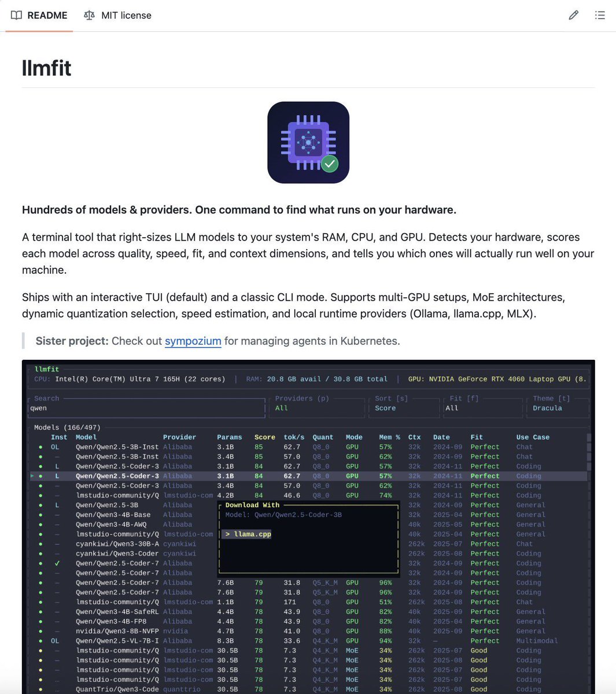Viewport: 616px width, 694px height.
Task: Click the 'Quant' column header
Action: tap(323, 437)
